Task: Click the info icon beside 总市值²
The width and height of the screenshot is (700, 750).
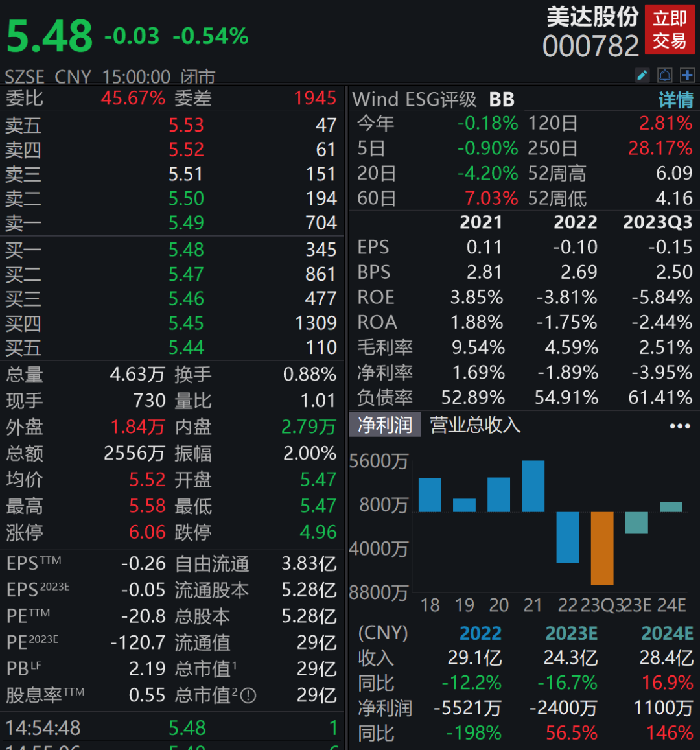Action: (248, 696)
